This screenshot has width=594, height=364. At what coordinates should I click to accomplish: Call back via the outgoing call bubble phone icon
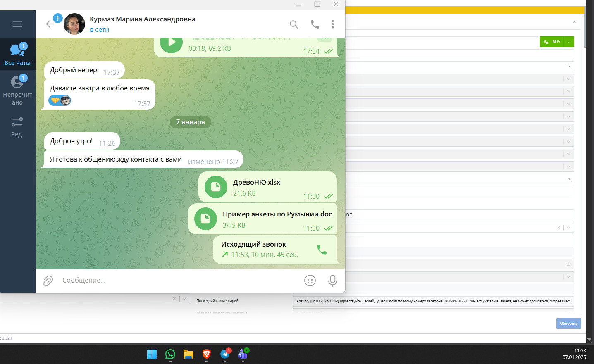(x=322, y=250)
